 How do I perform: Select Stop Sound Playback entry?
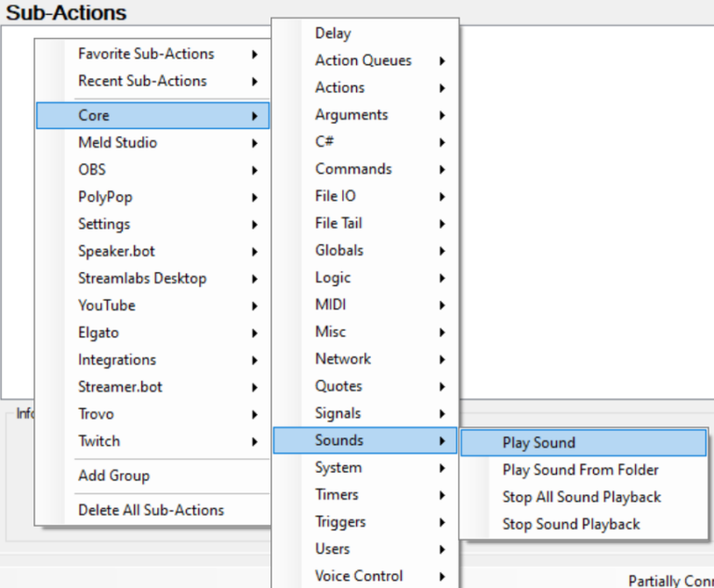tap(571, 524)
